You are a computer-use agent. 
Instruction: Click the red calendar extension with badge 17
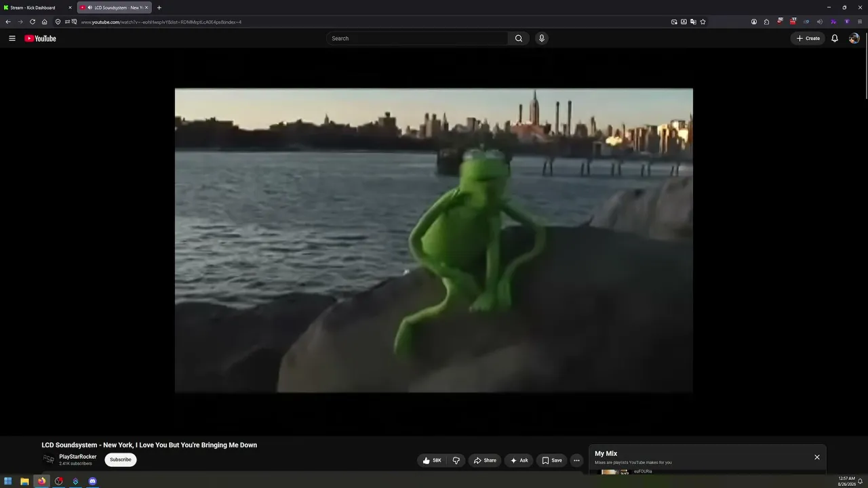792,22
